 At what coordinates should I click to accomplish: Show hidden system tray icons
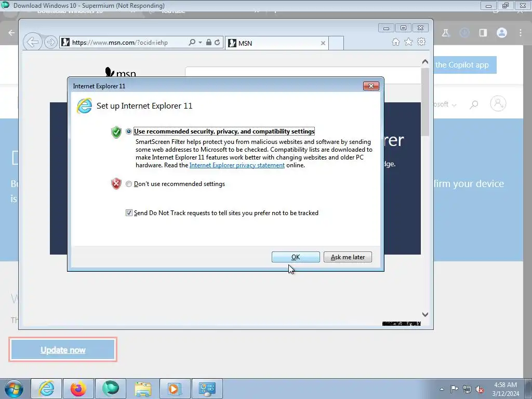[x=442, y=389]
